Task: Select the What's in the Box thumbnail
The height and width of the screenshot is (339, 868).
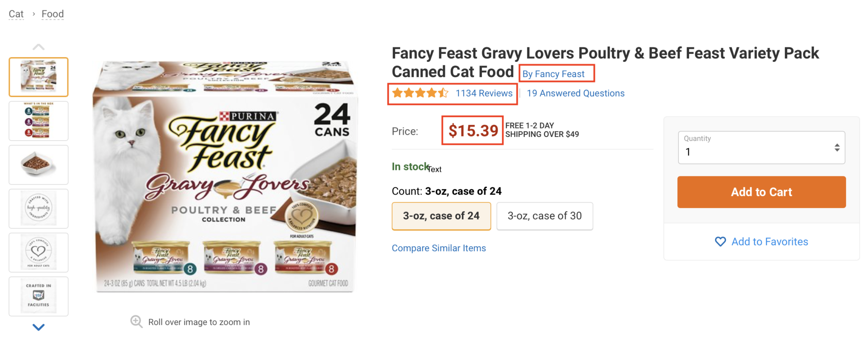Action: (x=39, y=121)
